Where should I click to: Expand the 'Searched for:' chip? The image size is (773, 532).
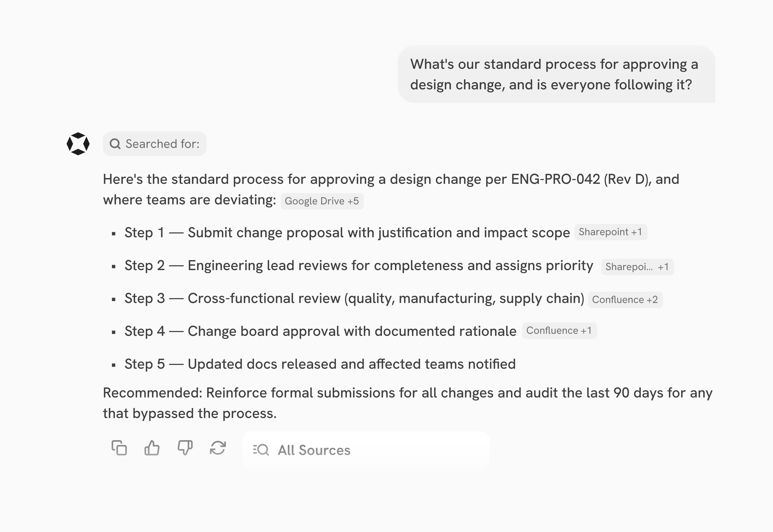click(154, 144)
